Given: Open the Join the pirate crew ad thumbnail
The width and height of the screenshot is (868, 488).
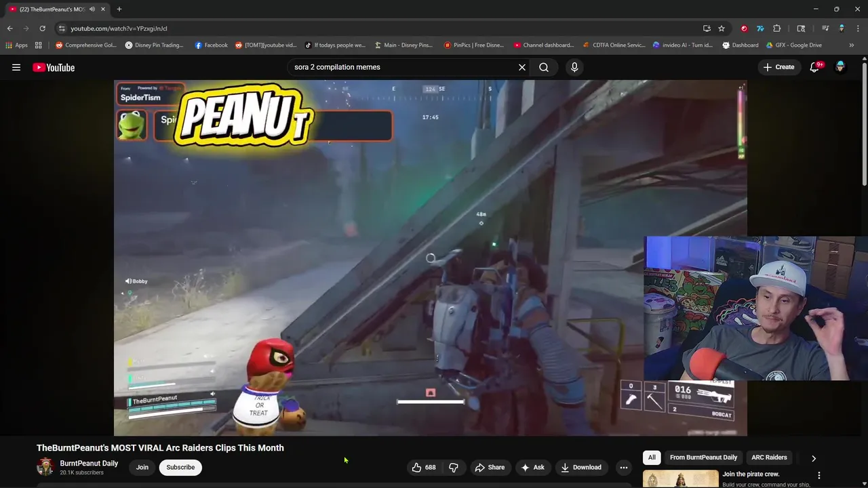Looking at the screenshot, I should (680, 479).
